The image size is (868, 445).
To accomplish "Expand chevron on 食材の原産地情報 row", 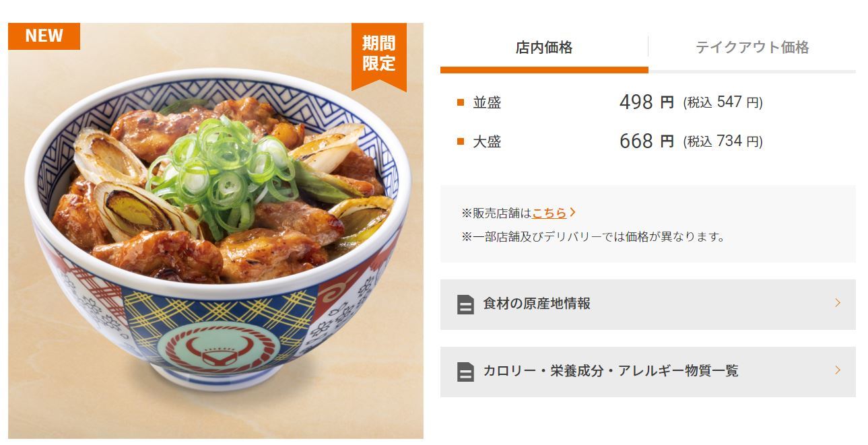I will click(838, 303).
